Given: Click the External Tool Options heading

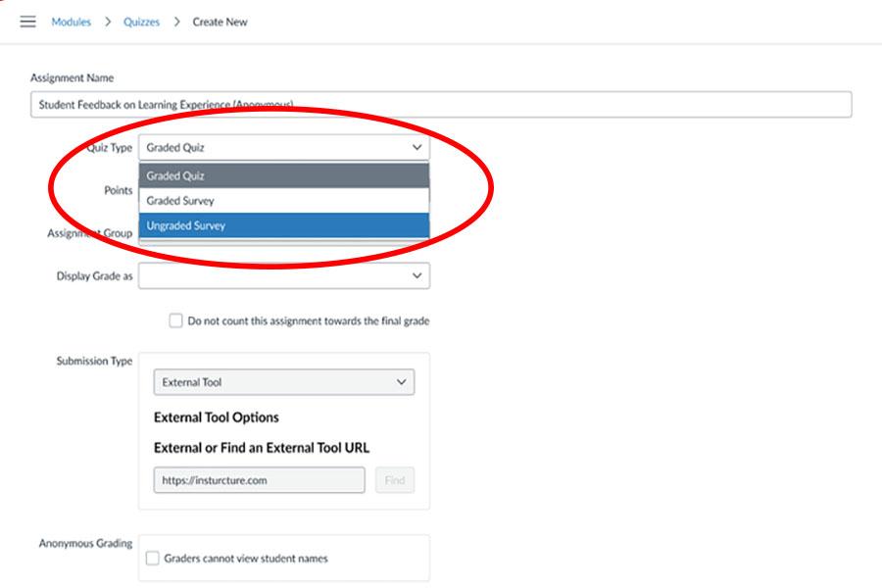Looking at the screenshot, I should click(x=216, y=417).
